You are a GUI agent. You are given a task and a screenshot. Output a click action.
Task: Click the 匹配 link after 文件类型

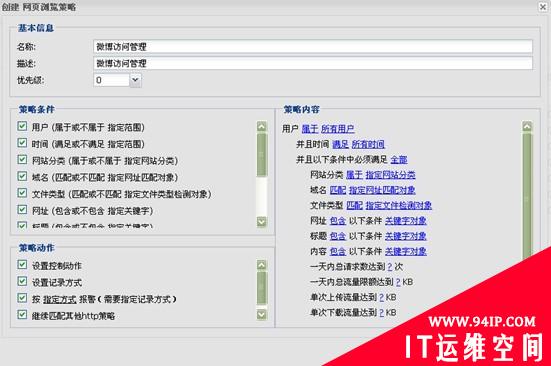(x=354, y=205)
